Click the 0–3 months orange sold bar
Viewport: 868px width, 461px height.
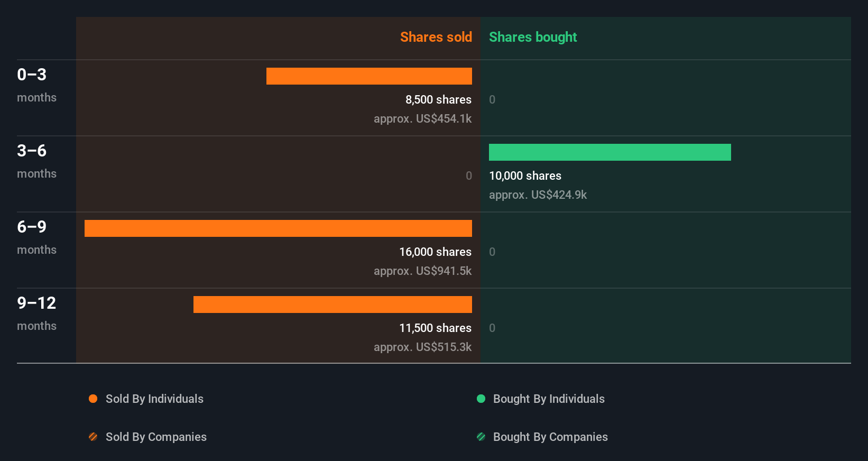pyautogui.click(x=369, y=76)
